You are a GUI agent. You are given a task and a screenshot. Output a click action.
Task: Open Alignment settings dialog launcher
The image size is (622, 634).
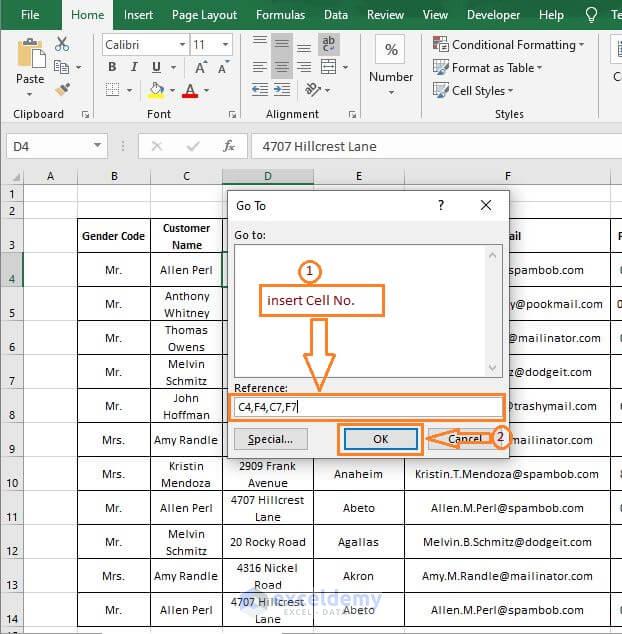(x=352, y=115)
